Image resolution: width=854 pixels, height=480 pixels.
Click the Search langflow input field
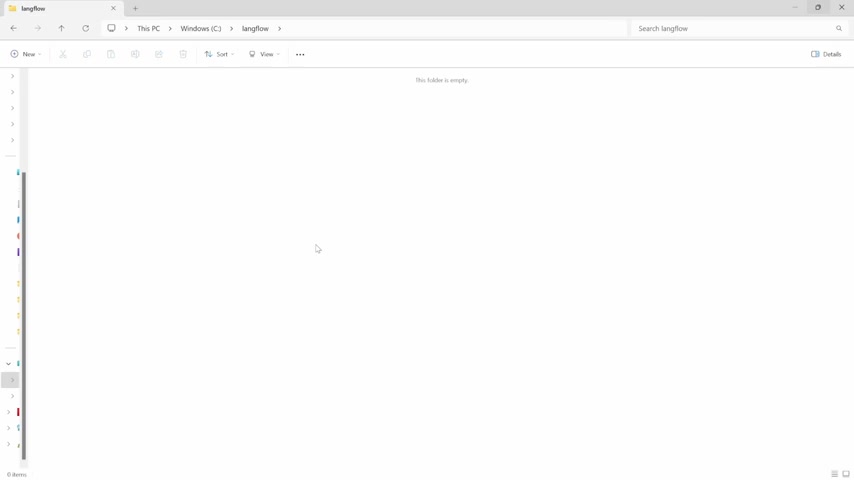pos(732,28)
